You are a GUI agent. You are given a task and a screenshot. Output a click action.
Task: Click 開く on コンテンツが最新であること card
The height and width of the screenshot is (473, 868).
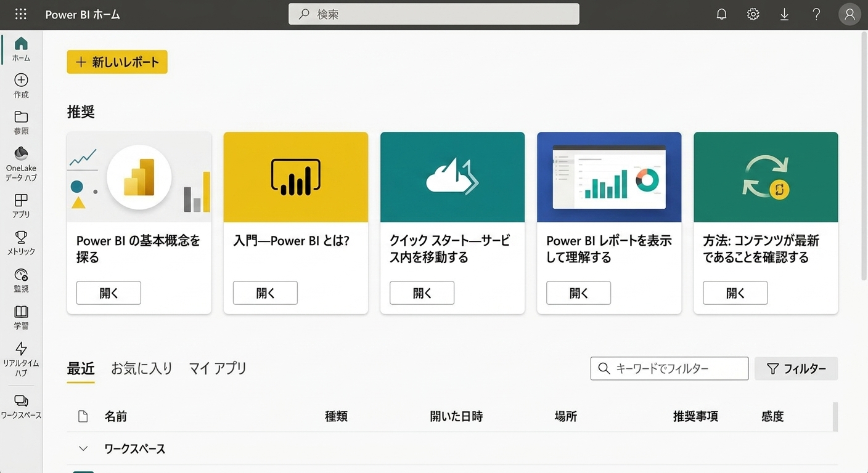pos(735,293)
